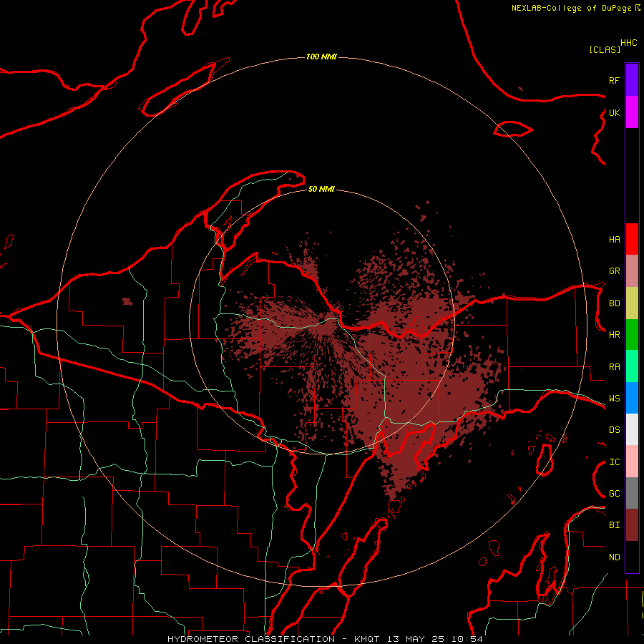Pick the HR green legend swatch
Screen dimensions: 644x644
pyautogui.click(x=632, y=335)
